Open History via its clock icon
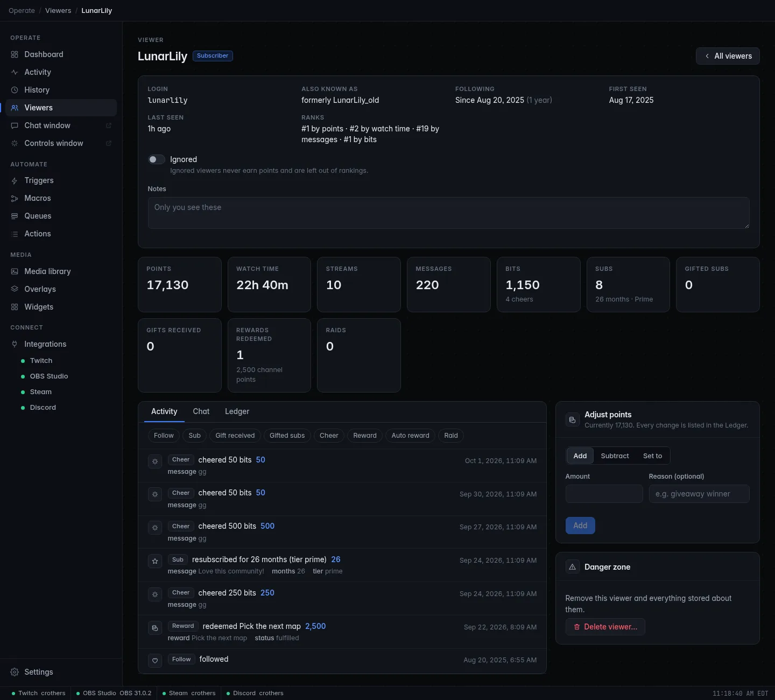This screenshot has height=700, width=775. click(15, 90)
